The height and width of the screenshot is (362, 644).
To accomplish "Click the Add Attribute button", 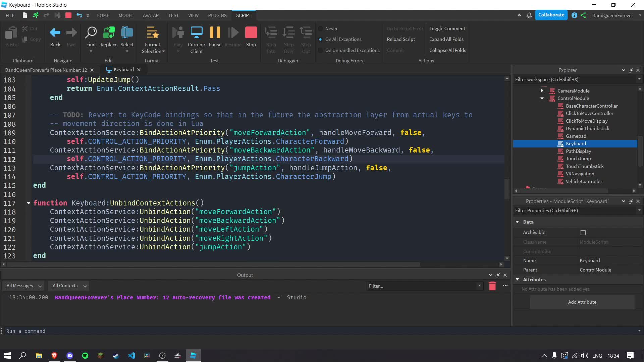I will pyautogui.click(x=582, y=302).
